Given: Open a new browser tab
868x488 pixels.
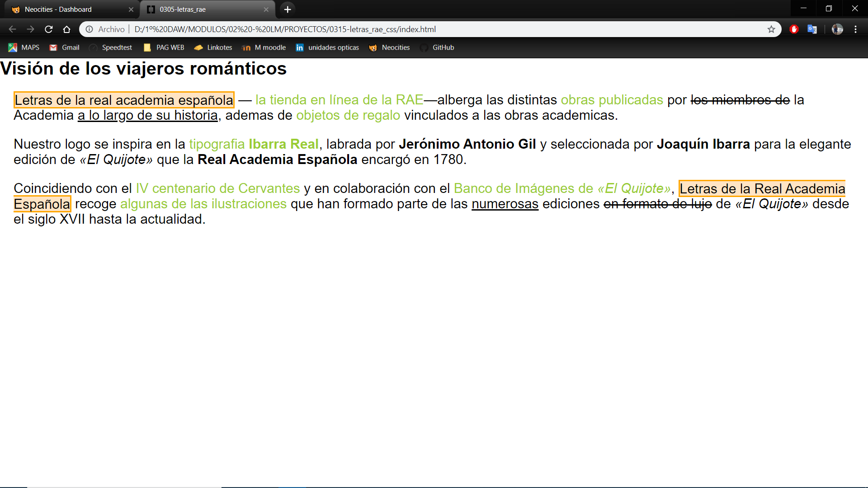Looking at the screenshot, I should [288, 9].
